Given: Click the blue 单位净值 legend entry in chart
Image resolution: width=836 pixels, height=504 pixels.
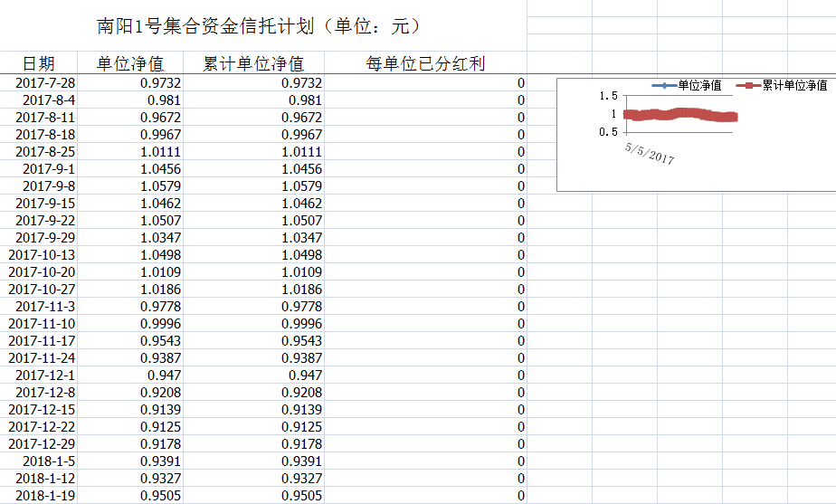Looking at the screenshot, I should [x=688, y=86].
